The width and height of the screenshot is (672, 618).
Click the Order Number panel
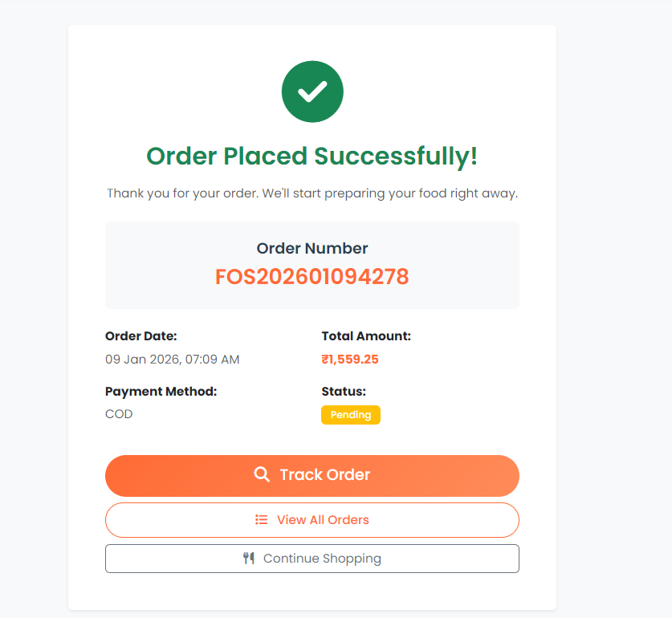pos(312,265)
